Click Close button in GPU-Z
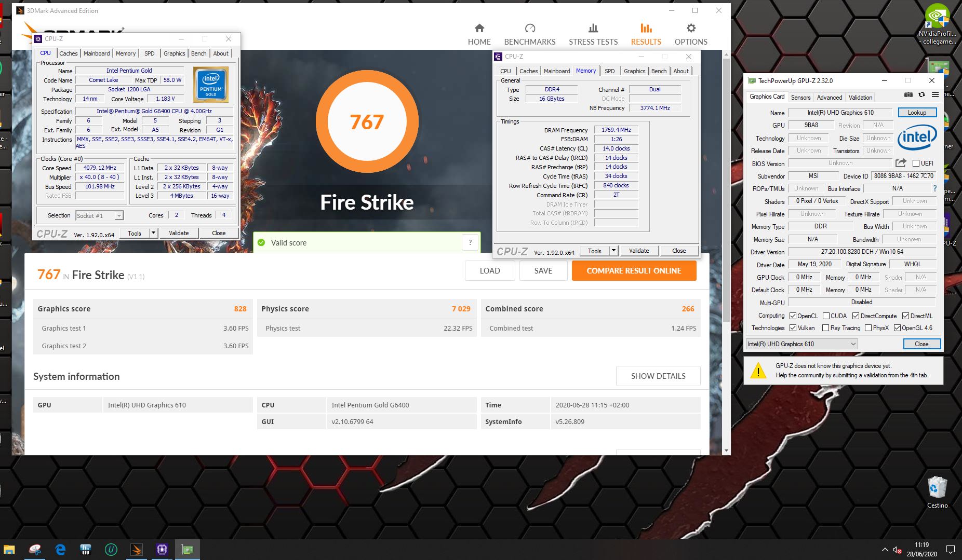The width and height of the screenshot is (962, 560). (921, 344)
